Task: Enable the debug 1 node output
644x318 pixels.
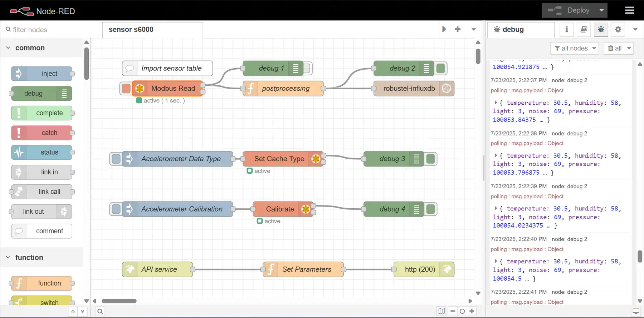Action: 307,68
